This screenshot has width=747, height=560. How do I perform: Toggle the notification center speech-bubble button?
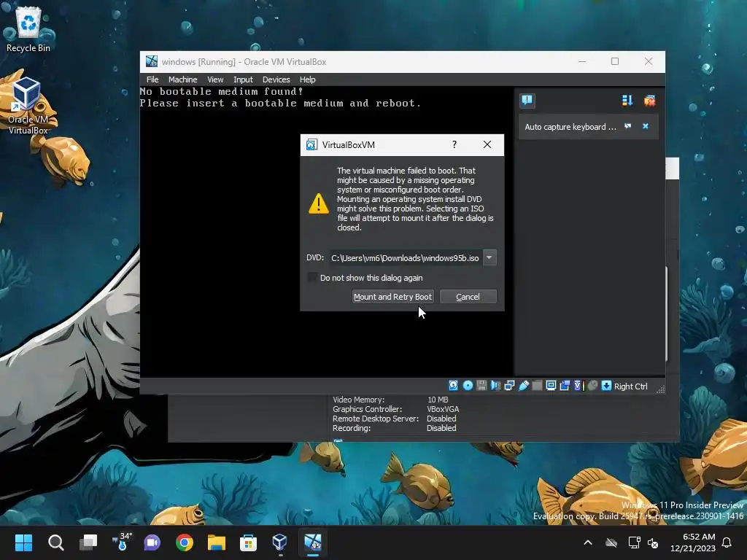click(x=527, y=100)
